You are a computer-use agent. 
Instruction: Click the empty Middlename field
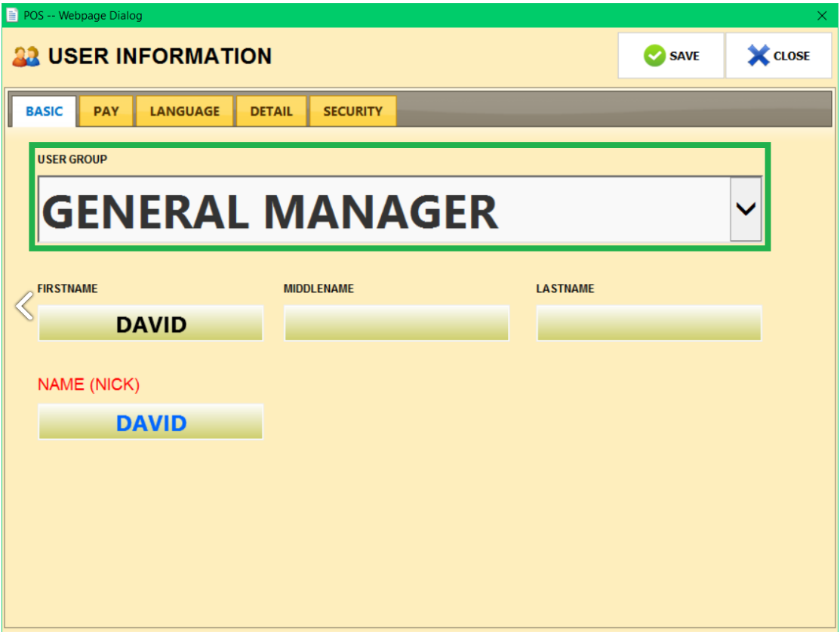tap(396, 324)
